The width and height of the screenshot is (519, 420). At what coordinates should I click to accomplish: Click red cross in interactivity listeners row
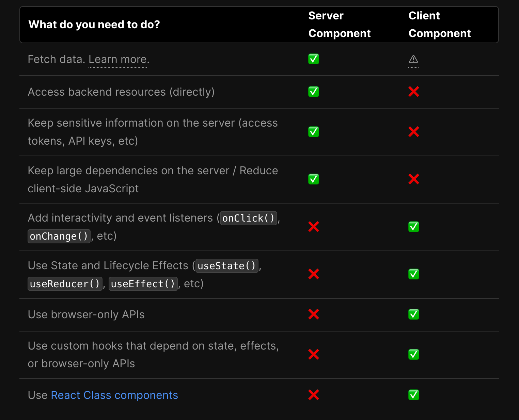[x=314, y=227]
